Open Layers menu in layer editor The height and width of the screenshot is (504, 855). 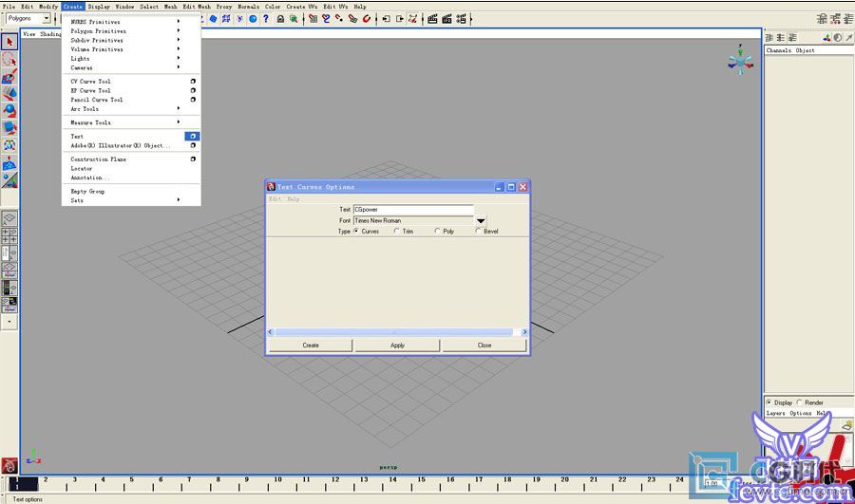point(775,413)
